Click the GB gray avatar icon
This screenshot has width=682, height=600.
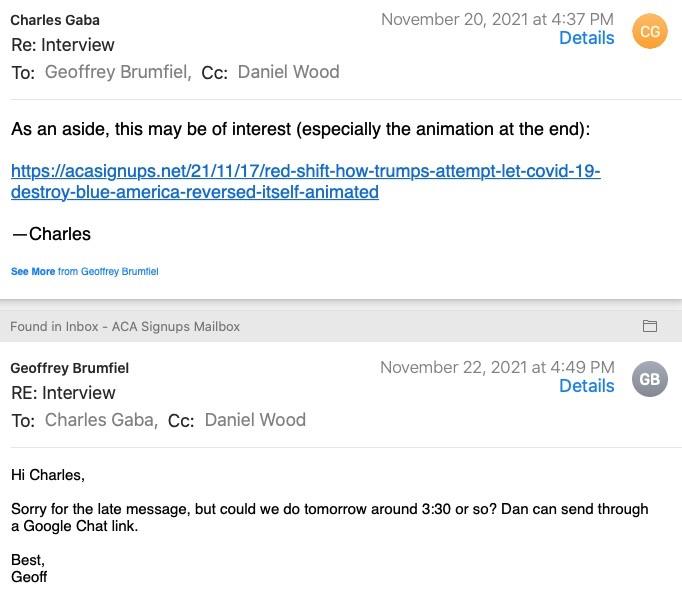(650, 380)
